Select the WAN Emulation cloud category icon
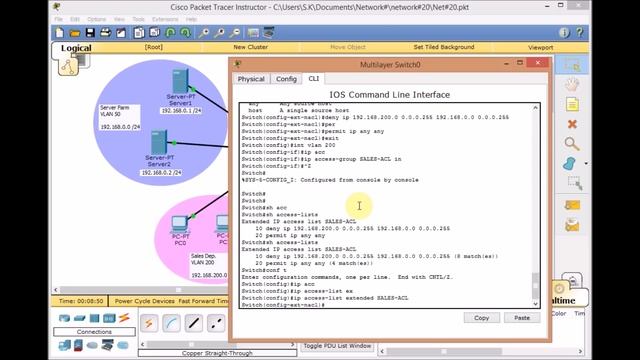Image resolution: width=640 pixels, height=360 pixels. point(92,345)
